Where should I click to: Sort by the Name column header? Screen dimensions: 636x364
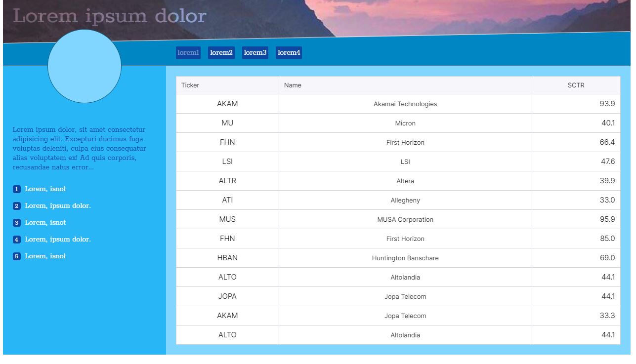point(405,85)
